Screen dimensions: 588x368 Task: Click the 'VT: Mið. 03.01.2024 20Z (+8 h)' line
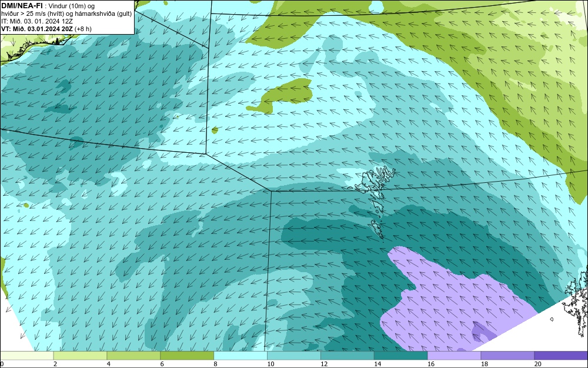[46, 29]
